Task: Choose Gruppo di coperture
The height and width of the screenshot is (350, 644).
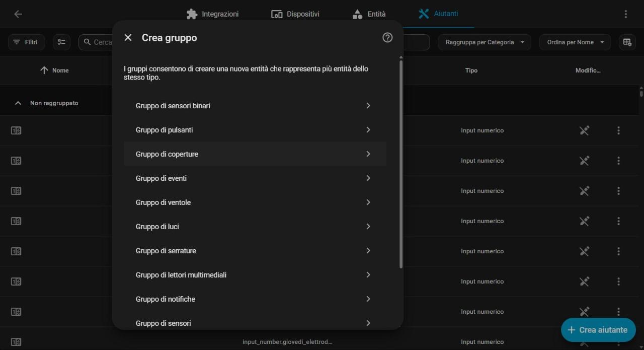Action: point(255,154)
